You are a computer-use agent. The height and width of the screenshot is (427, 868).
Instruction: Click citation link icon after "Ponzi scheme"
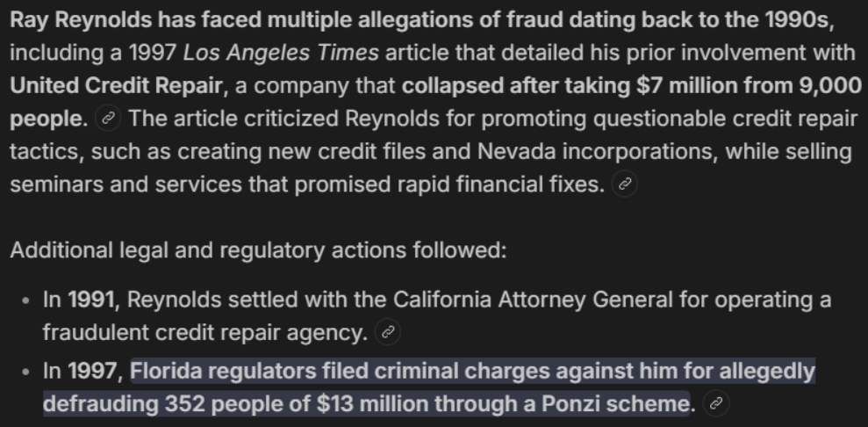click(716, 404)
